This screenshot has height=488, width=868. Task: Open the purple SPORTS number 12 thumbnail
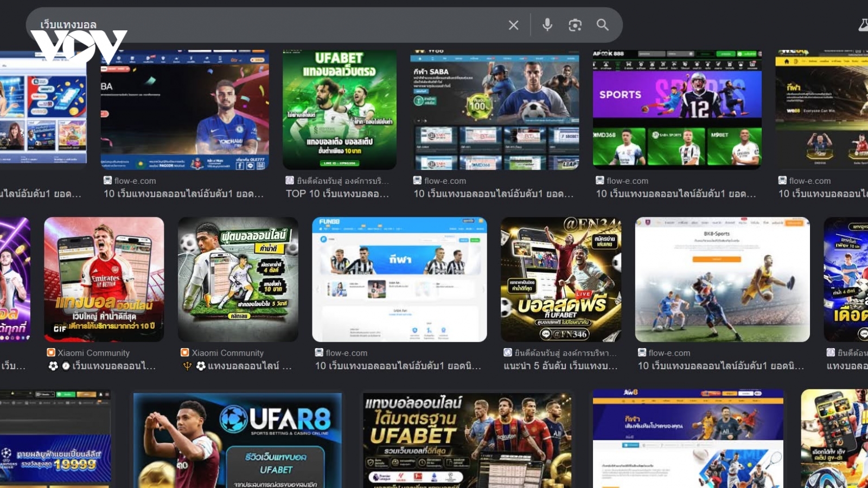pyautogui.click(x=677, y=110)
